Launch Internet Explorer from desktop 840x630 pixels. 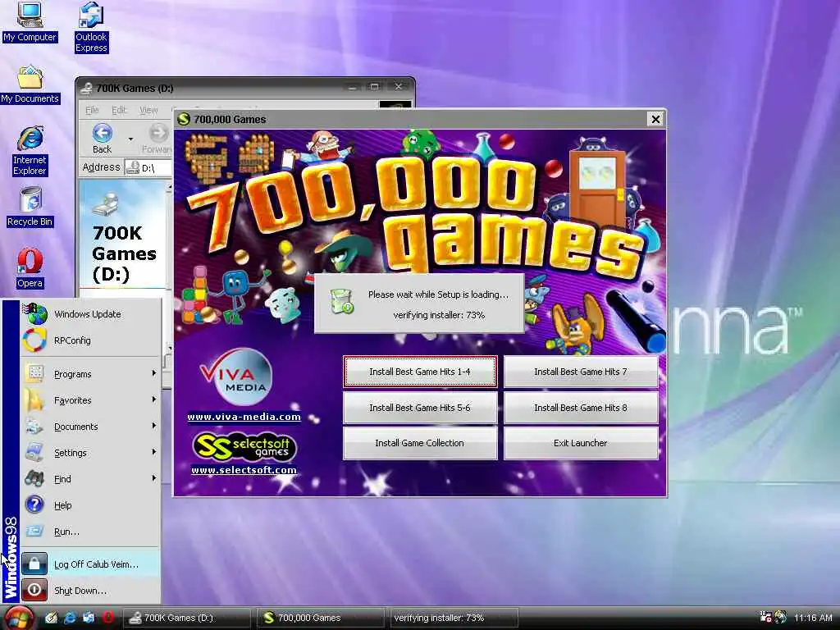pos(30,151)
